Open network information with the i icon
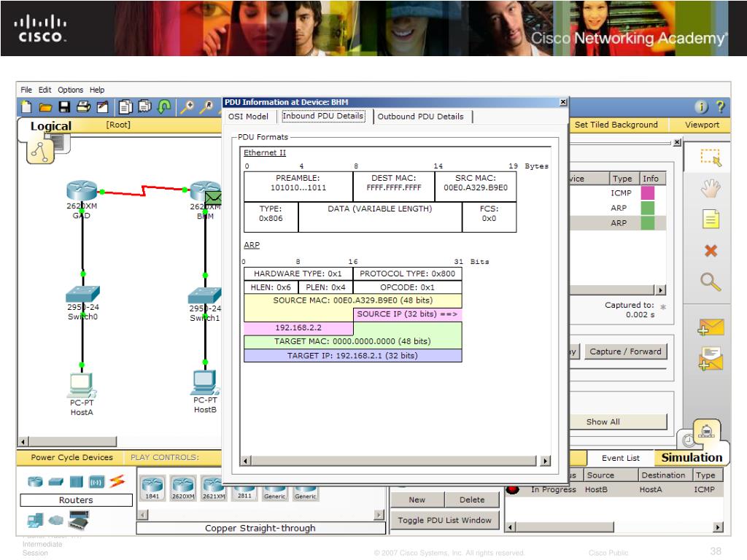 [701, 107]
